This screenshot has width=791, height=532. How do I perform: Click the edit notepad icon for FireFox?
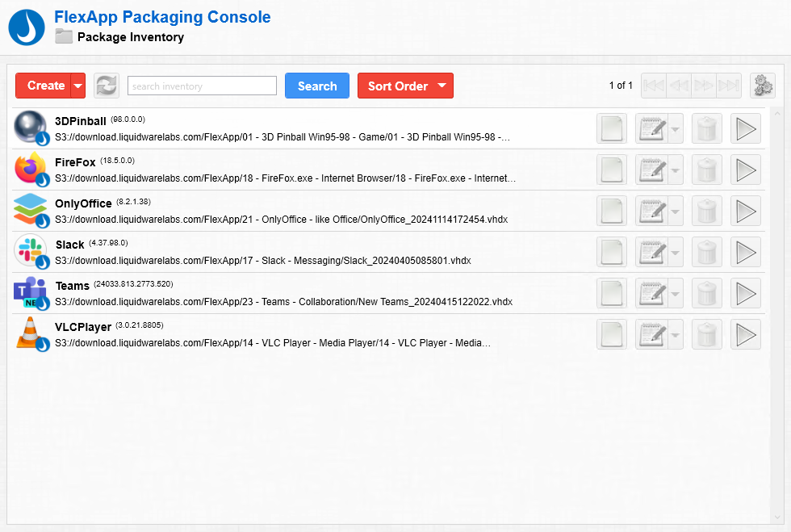651,170
